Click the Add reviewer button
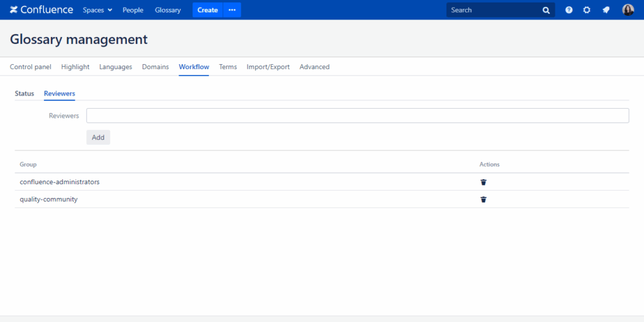The height and width of the screenshot is (322, 644). [98, 137]
